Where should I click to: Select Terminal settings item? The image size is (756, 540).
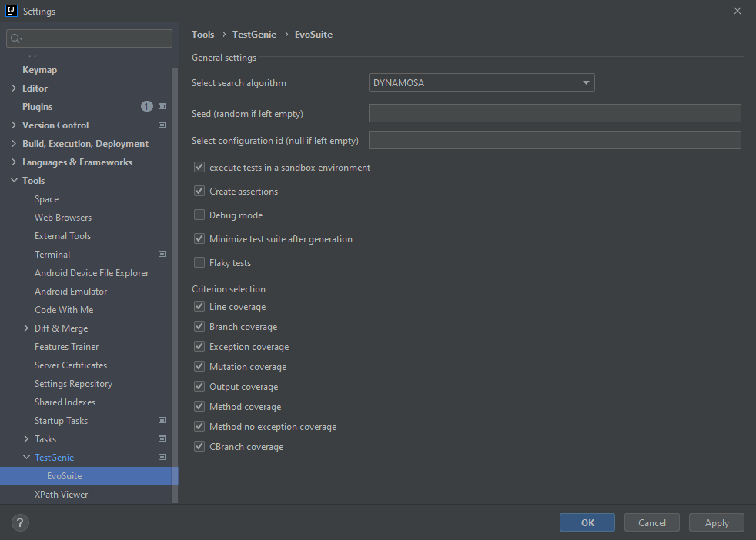point(52,255)
